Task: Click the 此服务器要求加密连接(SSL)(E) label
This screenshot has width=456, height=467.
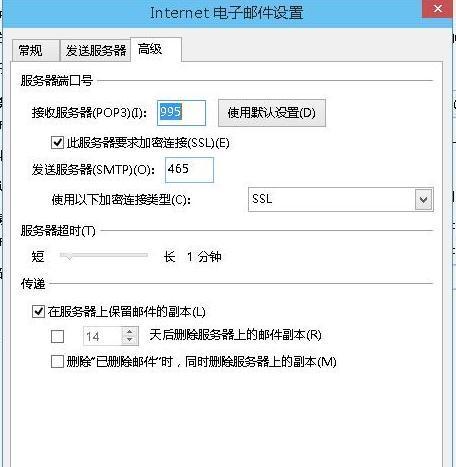Action: click(148, 143)
